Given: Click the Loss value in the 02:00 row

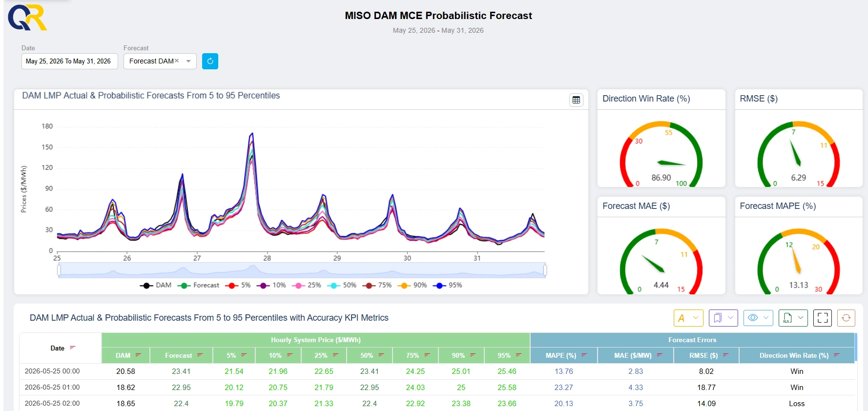Looking at the screenshot, I should [797, 403].
